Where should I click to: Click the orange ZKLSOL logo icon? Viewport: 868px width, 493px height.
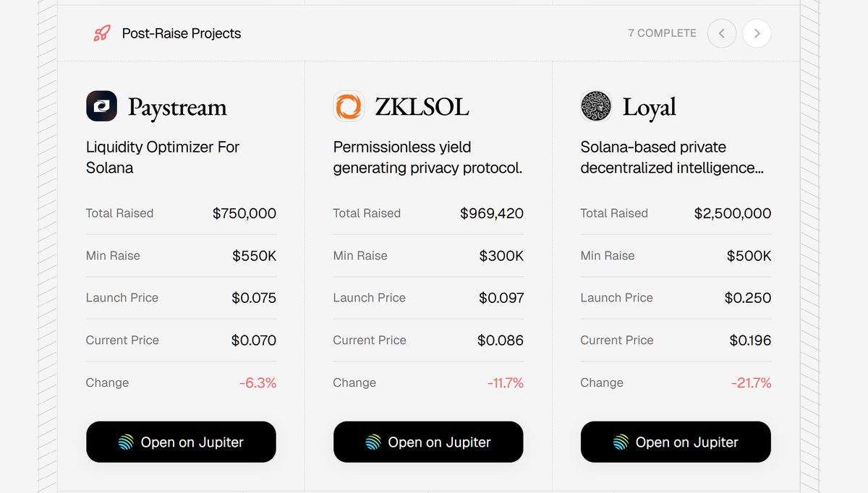click(349, 106)
